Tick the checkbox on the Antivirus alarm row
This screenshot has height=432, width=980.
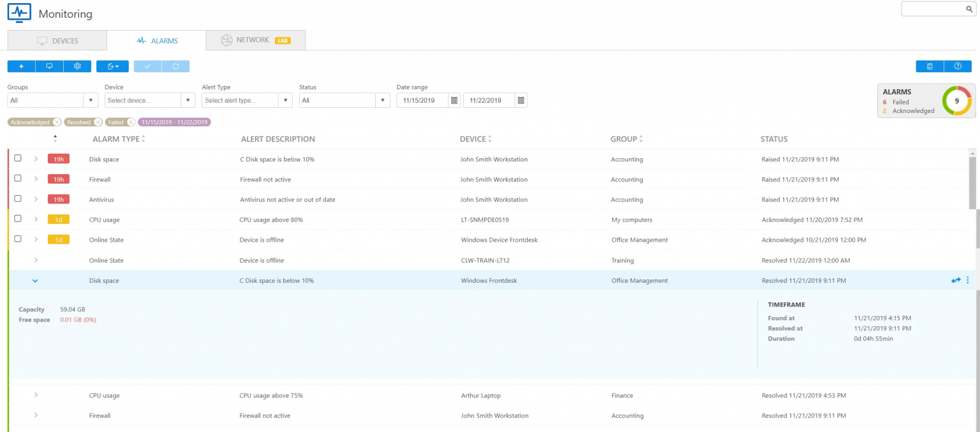[18, 199]
